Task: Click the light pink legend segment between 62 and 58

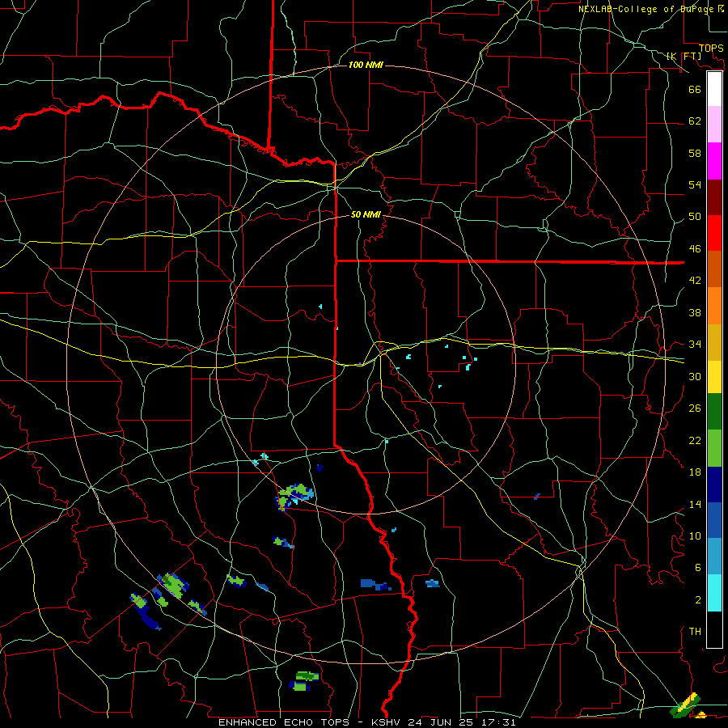Action: [714, 125]
